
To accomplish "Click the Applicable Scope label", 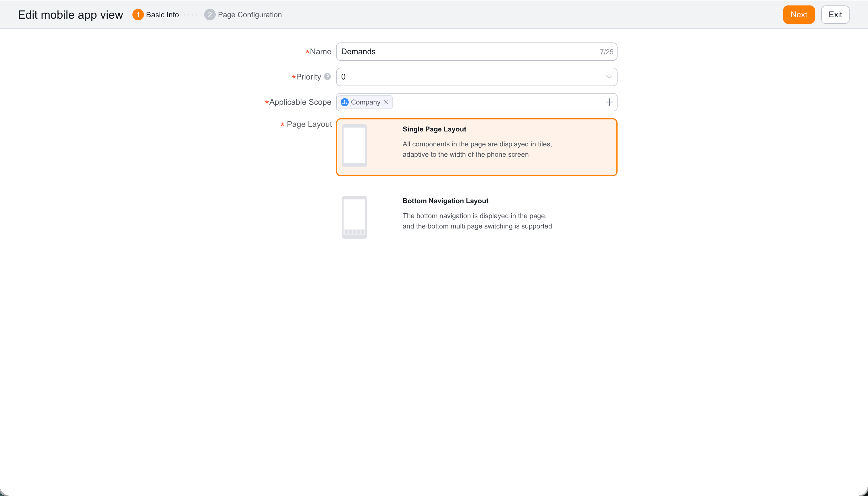I will (x=300, y=102).
